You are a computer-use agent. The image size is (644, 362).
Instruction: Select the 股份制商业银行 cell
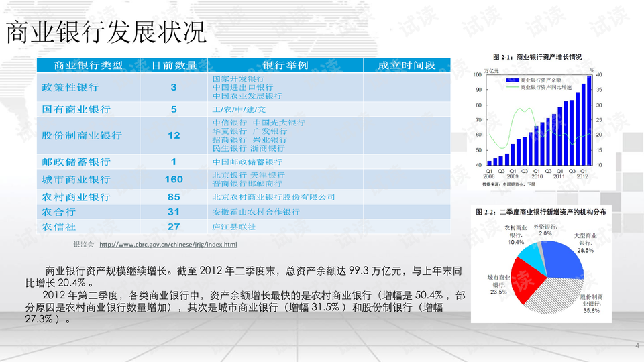pos(82,135)
